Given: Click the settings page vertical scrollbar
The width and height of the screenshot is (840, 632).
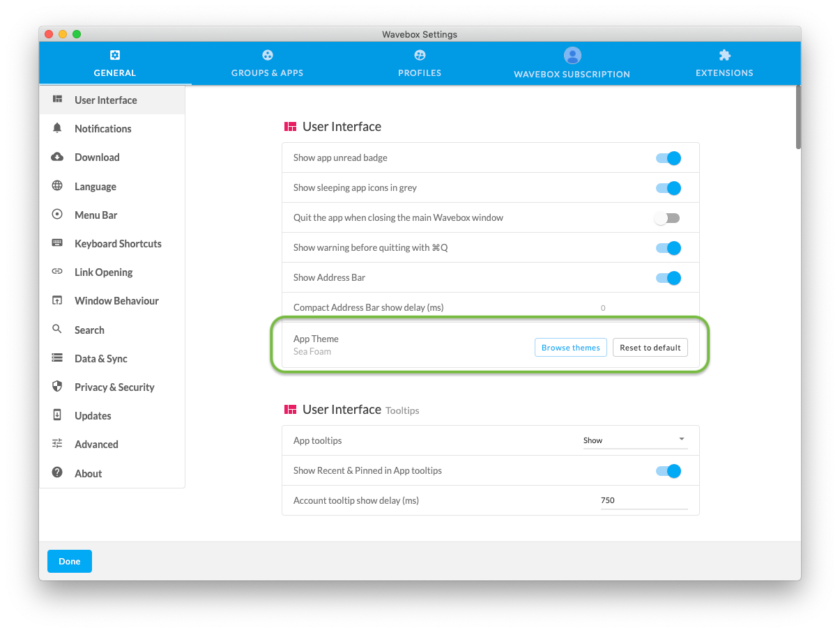Looking at the screenshot, I should click(798, 117).
